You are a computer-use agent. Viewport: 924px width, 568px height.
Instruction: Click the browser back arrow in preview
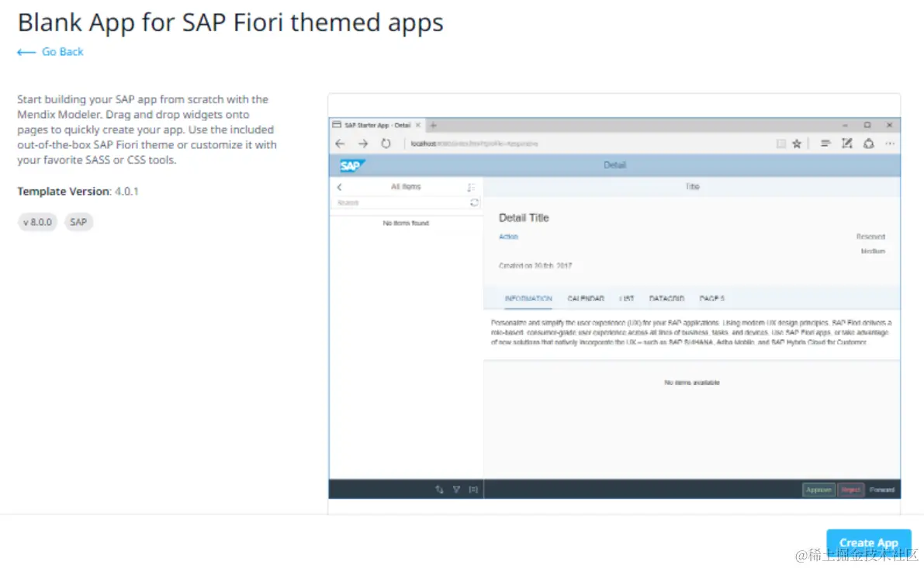click(x=340, y=144)
